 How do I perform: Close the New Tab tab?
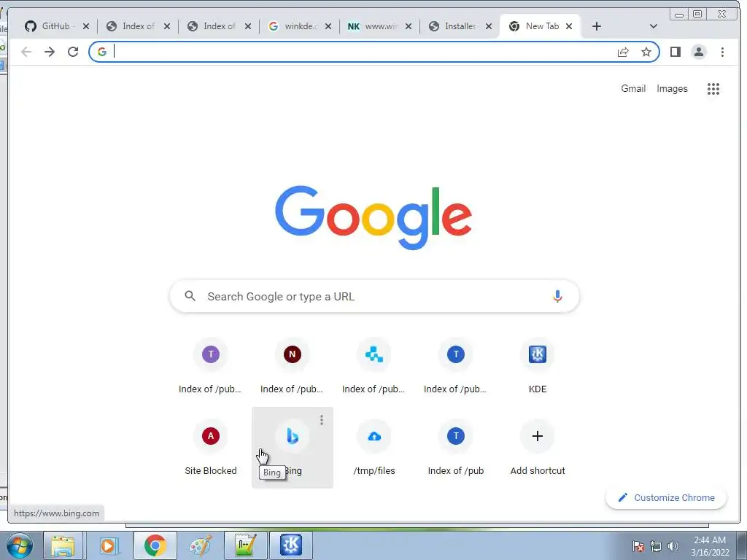pos(569,26)
